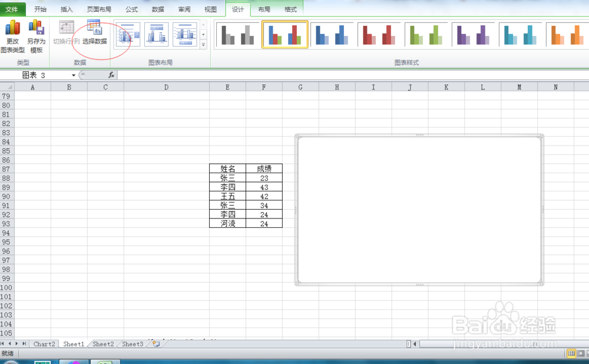The image size is (589, 364).
Task: Switch to the chart Format (格式) tab
Action: [x=290, y=9]
